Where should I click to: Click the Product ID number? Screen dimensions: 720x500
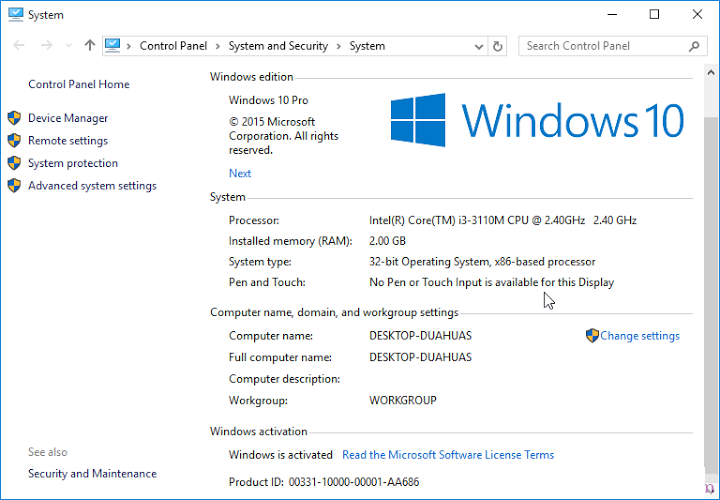pyautogui.click(x=354, y=482)
